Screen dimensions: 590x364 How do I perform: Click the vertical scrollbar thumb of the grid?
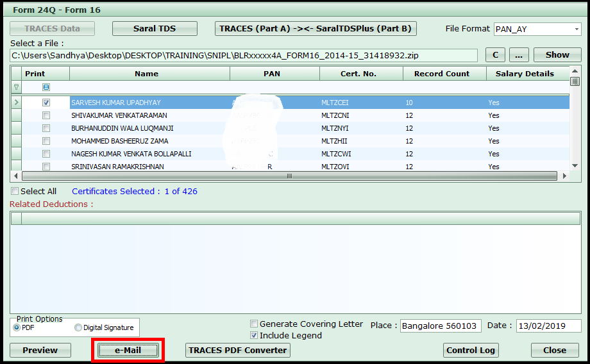pos(575,81)
